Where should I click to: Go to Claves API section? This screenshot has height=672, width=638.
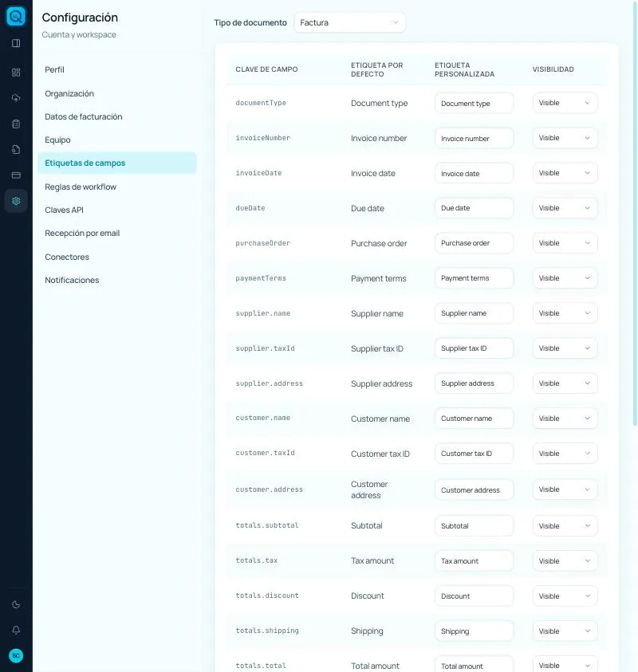116,210
